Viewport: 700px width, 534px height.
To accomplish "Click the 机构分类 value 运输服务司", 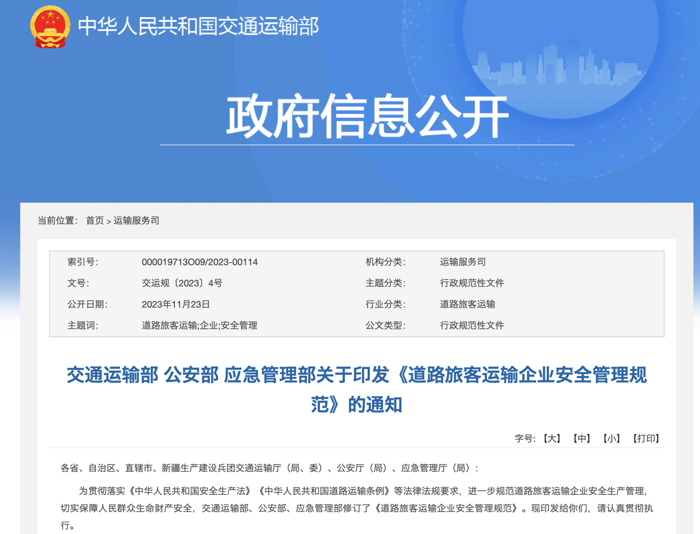I will [x=463, y=262].
